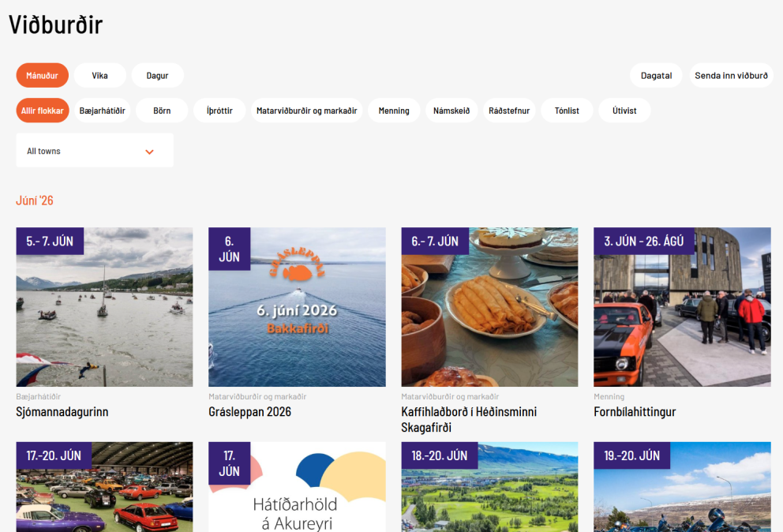Open the All towns dropdown

point(95,150)
